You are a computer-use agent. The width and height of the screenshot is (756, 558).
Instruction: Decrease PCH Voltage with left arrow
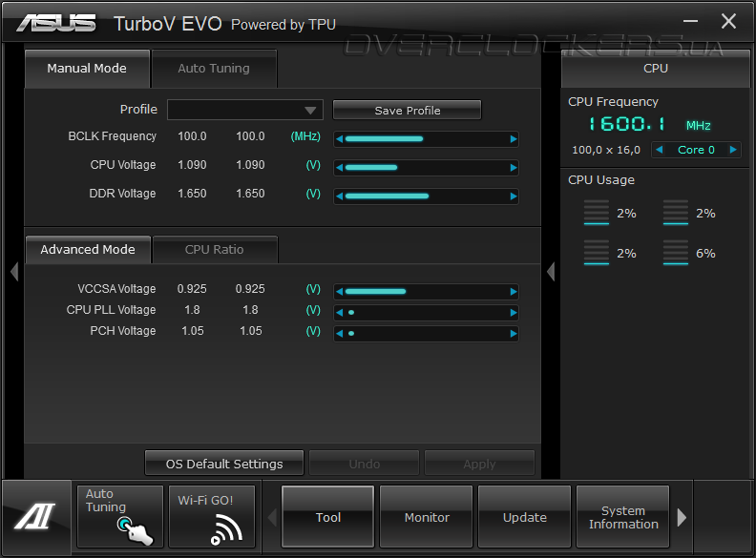point(340,334)
